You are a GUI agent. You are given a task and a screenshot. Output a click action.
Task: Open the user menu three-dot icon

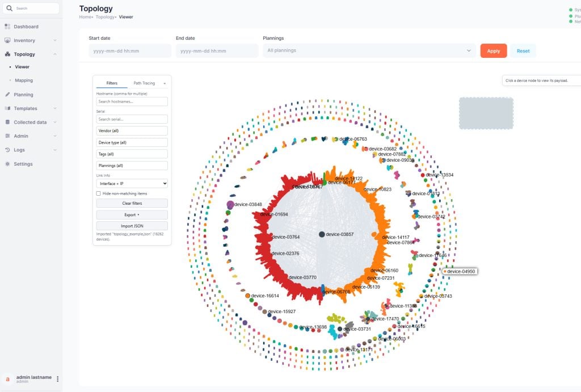[57, 378]
